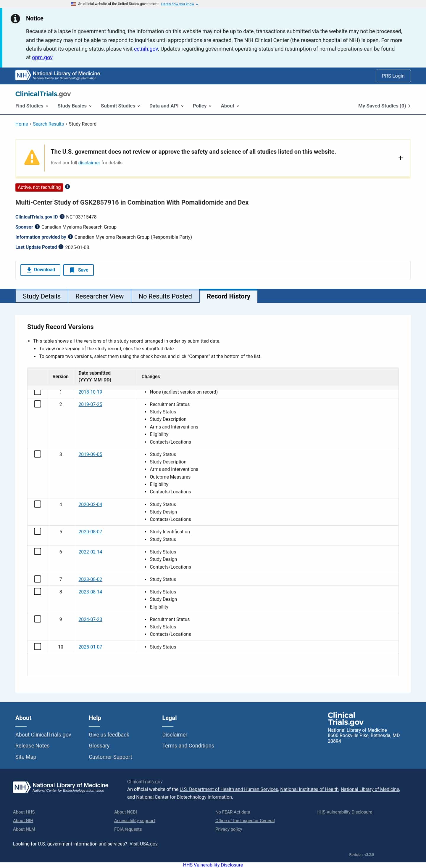Select checkbox for version 3
Image resolution: width=426 pixels, height=868 pixels.
(x=38, y=454)
